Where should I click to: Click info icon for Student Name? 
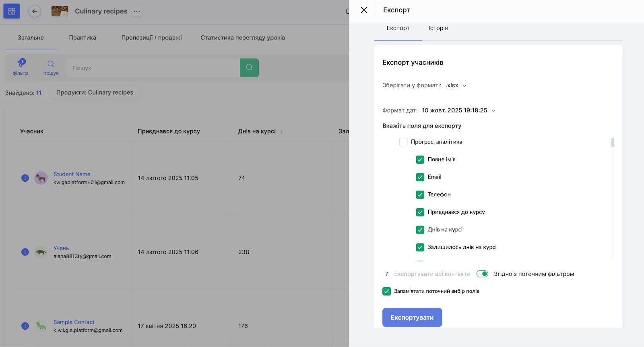pyautogui.click(x=25, y=178)
